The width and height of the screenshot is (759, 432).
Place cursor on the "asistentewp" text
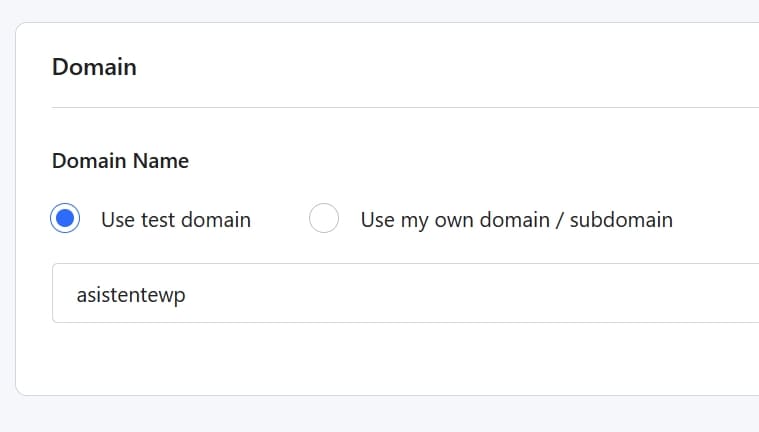coord(131,294)
